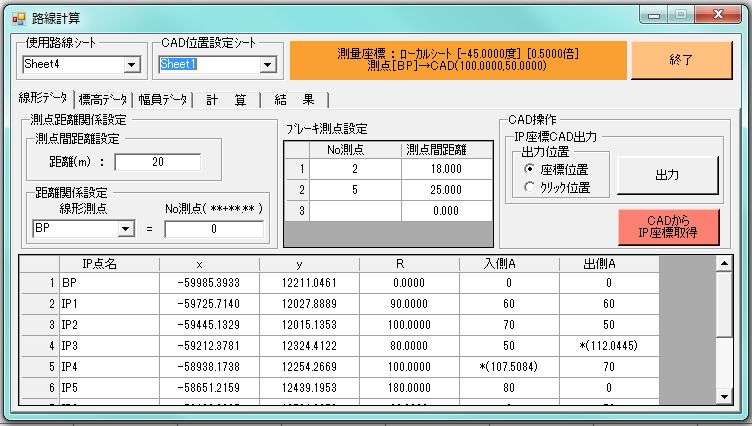Select the 座標位置 radio button
The height and width of the screenshot is (426, 752).
(x=530, y=169)
